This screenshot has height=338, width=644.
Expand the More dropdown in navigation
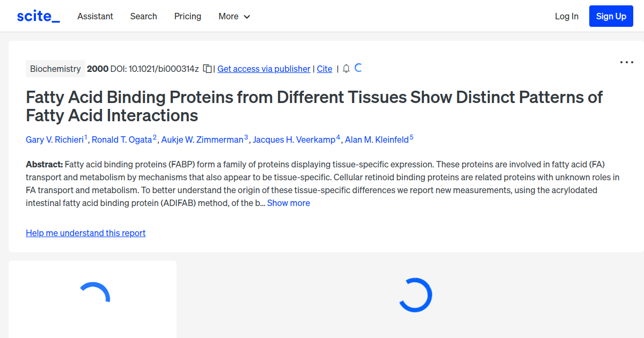tap(234, 16)
